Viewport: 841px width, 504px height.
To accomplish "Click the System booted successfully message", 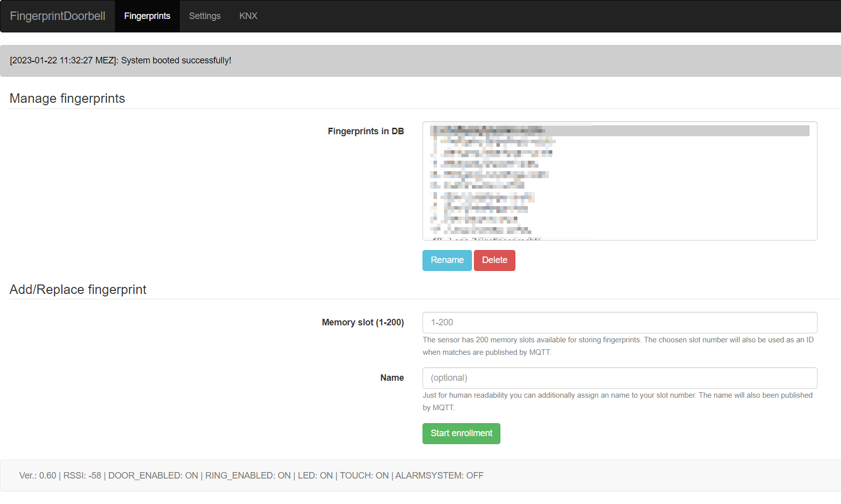I will click(x=120, y=60).
